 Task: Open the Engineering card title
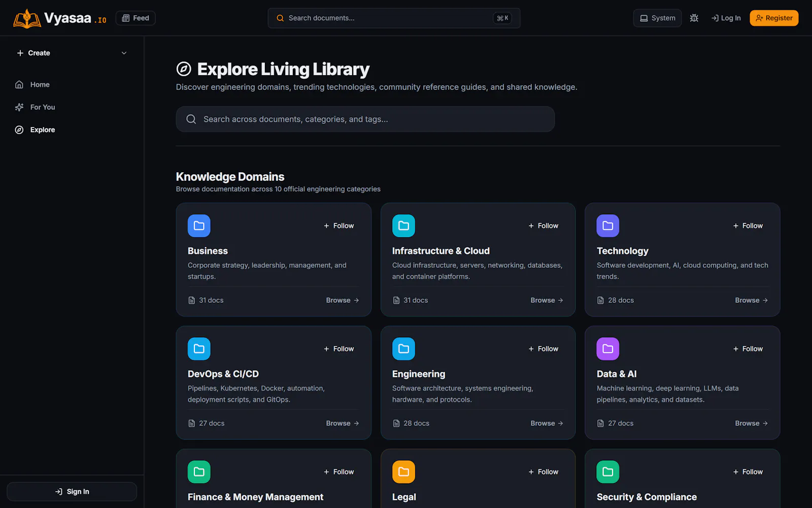click(x=419, y=374)
